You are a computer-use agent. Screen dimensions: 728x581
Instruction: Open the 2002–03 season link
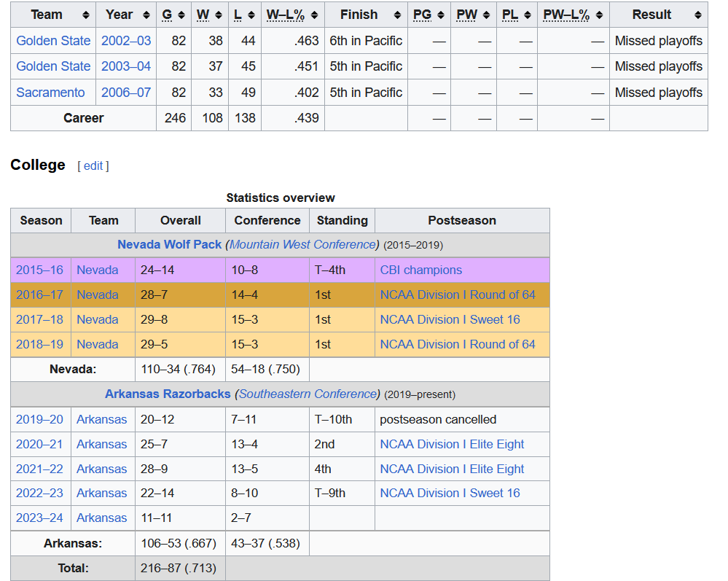(126, 41)
